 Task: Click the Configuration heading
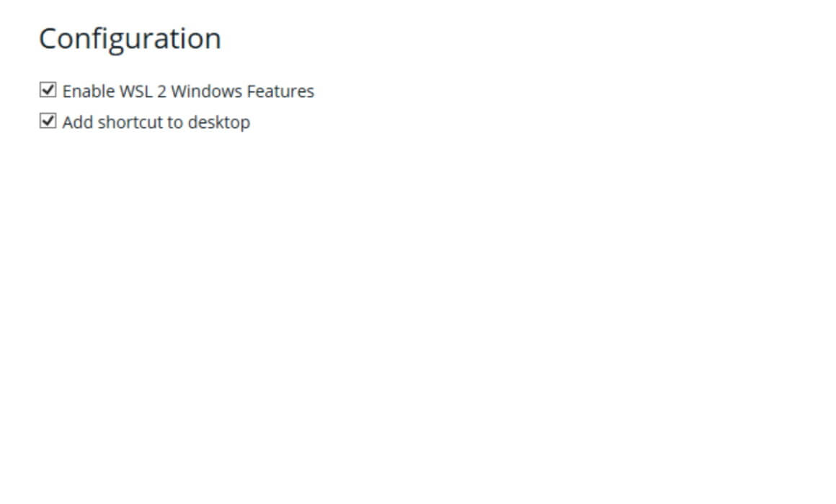tap(130, 39)
